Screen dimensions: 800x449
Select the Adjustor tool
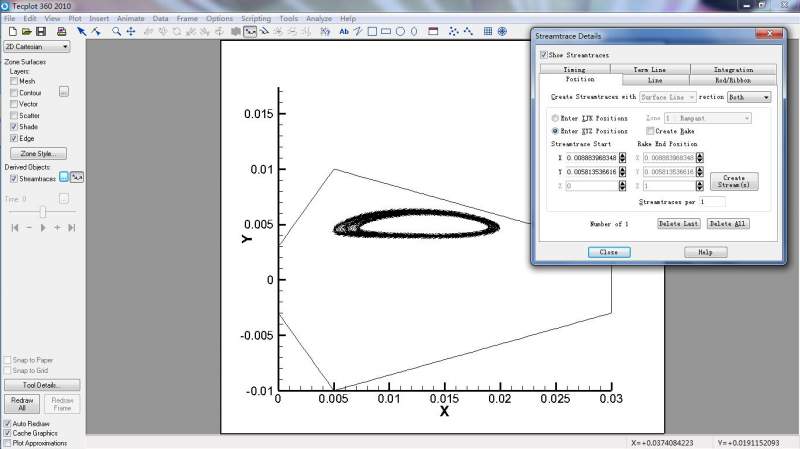coord(96,32)
